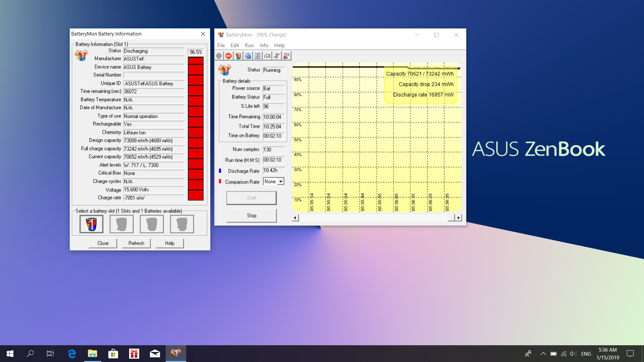Open the Wi-Fi network tray icon

[563, 354]
